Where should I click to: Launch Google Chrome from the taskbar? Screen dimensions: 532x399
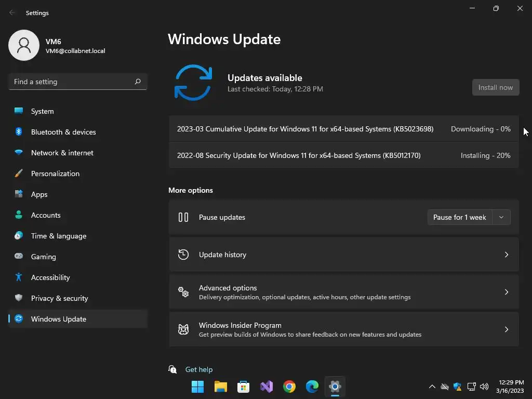(x=289, y=387)
